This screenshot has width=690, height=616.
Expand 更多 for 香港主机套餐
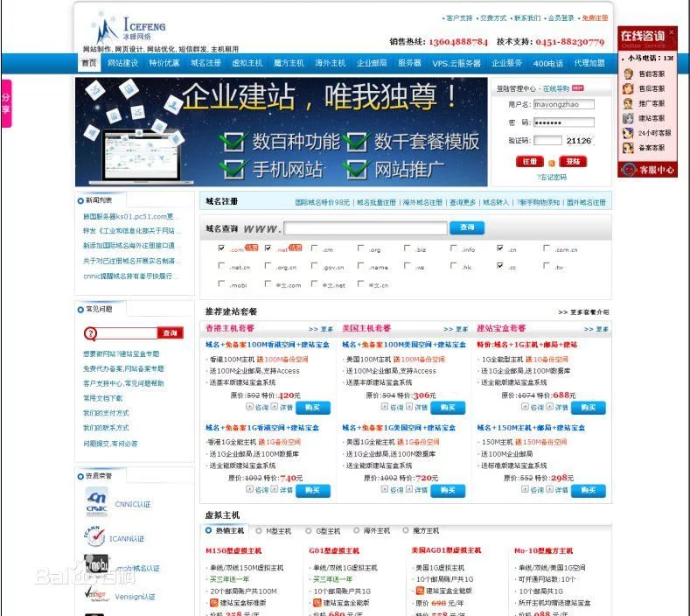321,329
